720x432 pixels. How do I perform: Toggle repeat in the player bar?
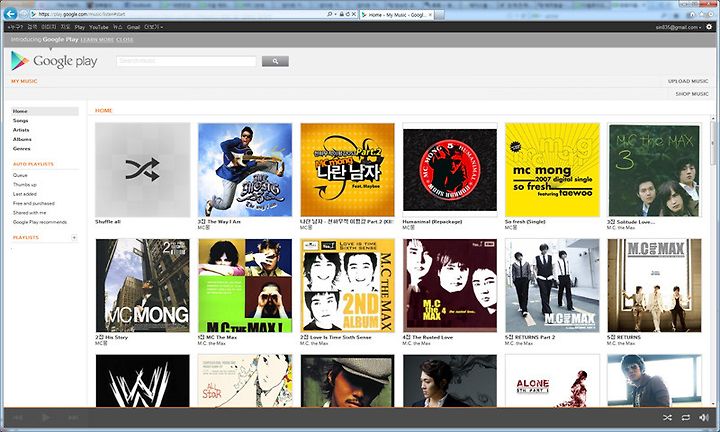click(686, 417)
